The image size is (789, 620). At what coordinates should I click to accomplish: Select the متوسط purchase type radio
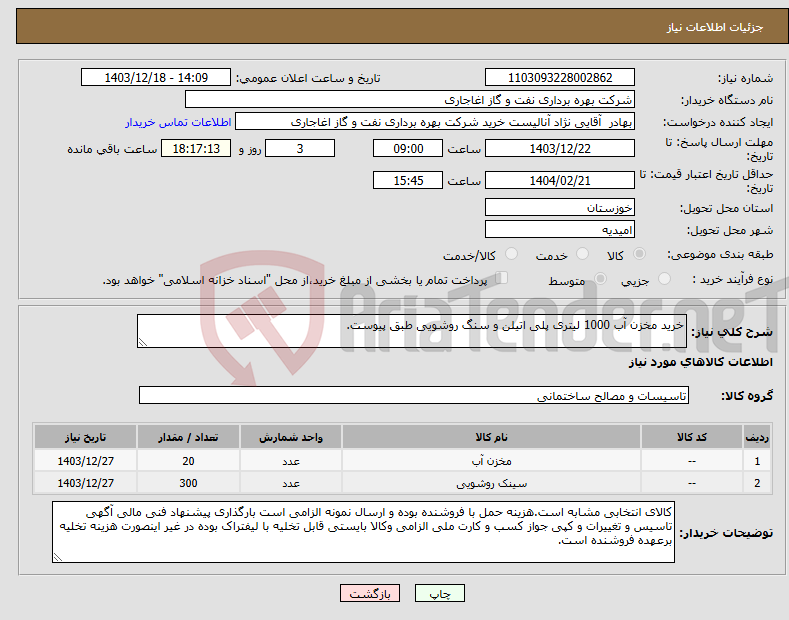click(600, 278)
